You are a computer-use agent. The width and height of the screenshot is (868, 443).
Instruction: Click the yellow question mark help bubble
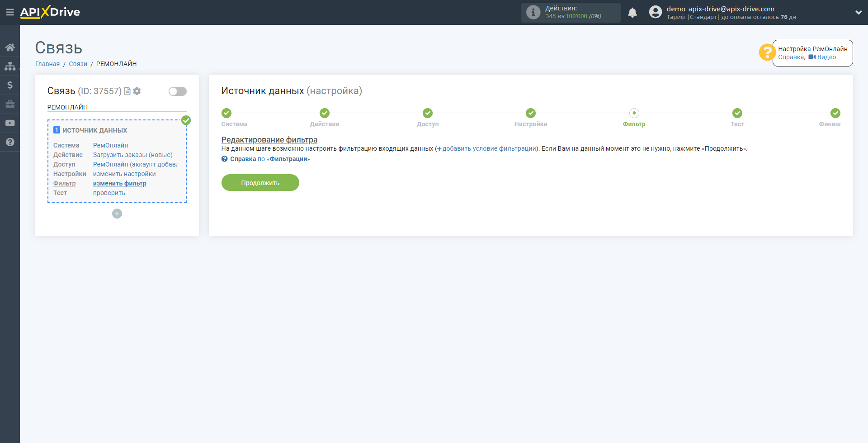tap(767, 52)
